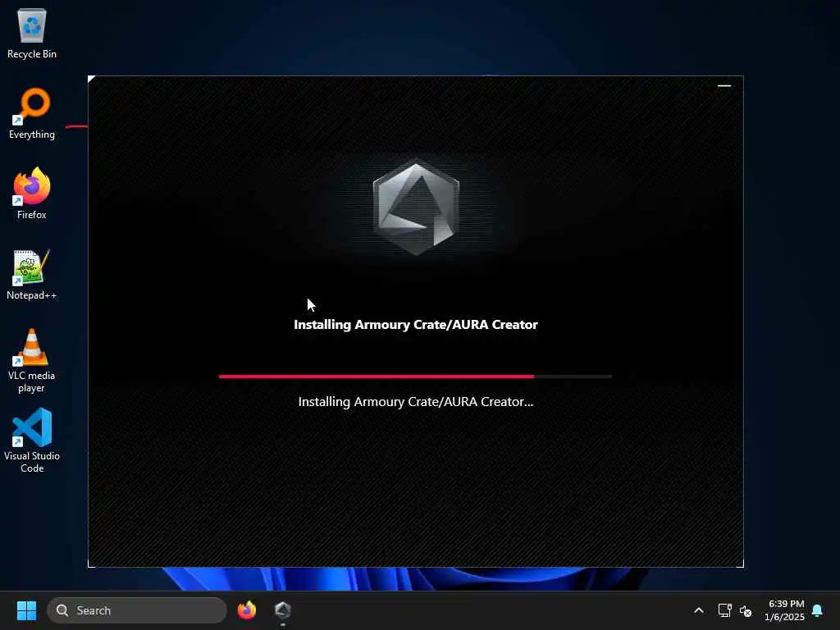Show hidden system tray icons
840x630 pixels.
[699, 610]
